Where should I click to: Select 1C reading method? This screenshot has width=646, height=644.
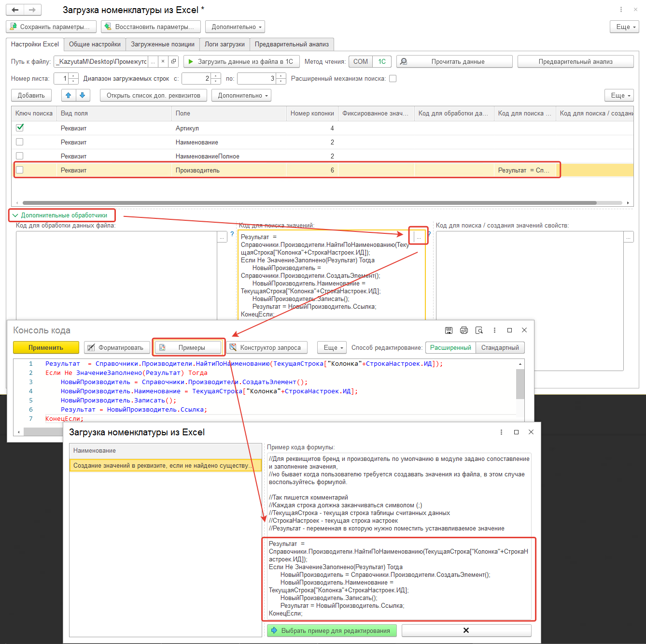[382, 61]
